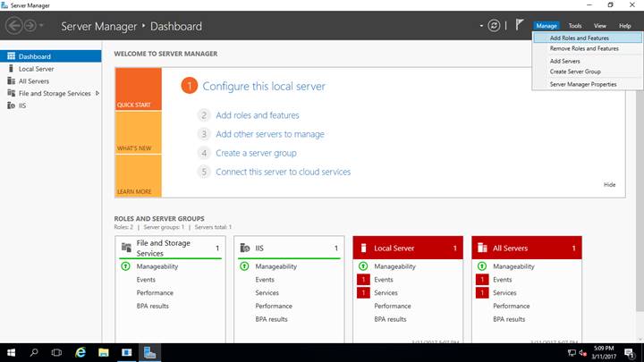Launch Internet Explorer from taskbar

[80, 352]
